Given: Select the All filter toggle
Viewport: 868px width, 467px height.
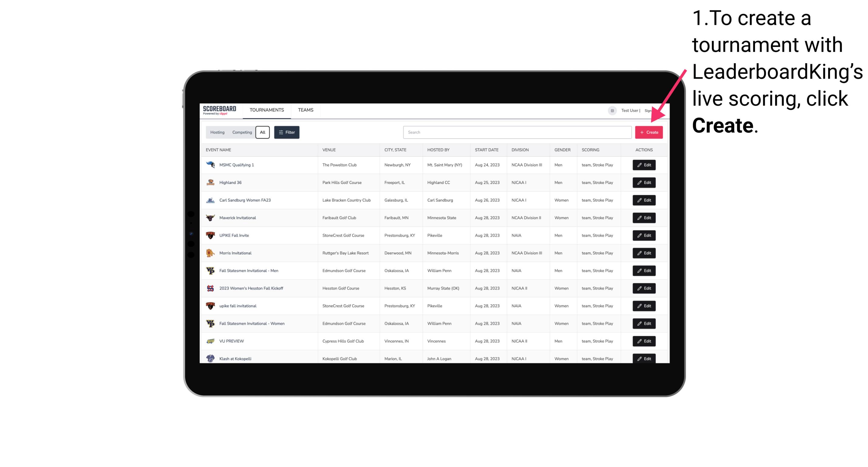Looking at the screenshot, I should (262, 132).
